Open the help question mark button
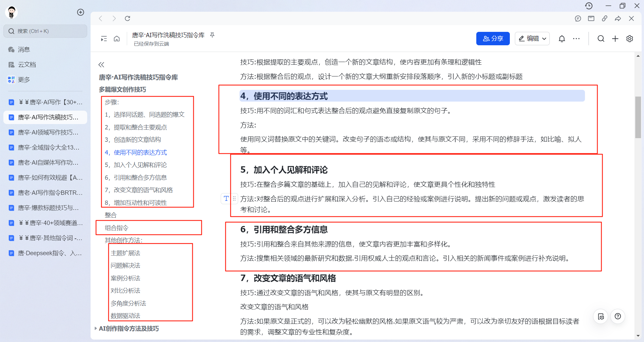 618,316
